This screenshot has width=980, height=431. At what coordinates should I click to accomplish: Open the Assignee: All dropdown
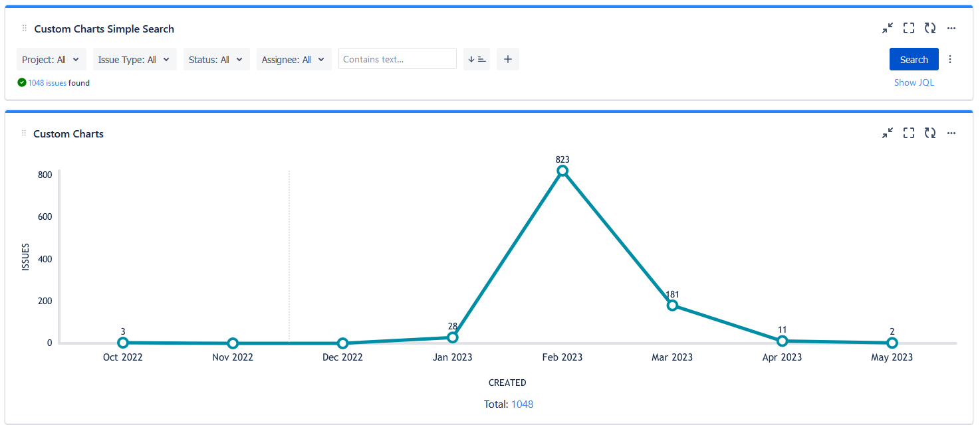point(293,59)
